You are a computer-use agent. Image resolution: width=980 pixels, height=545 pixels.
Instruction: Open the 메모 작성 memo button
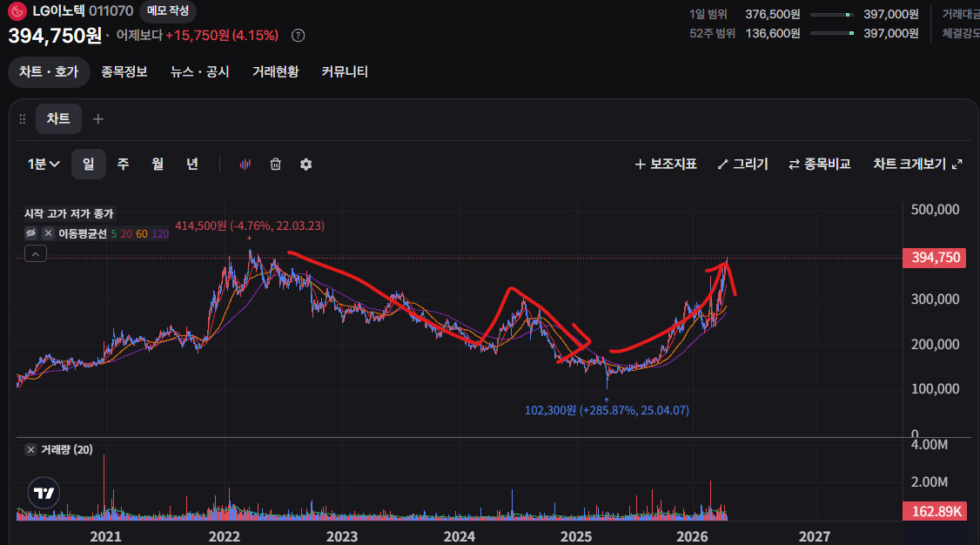[167, 11]
